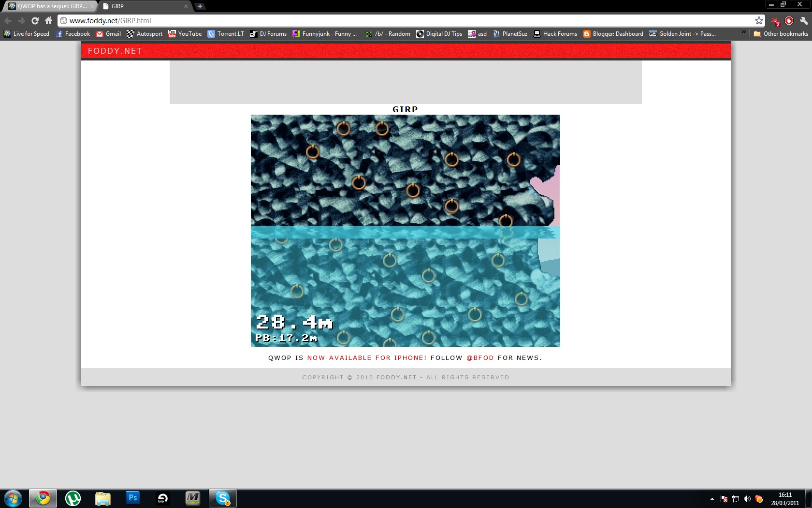This screenshot has height=508, width=812.
Task: Close the QWOP has a sequel tab
Action: [x=92, y=6]
